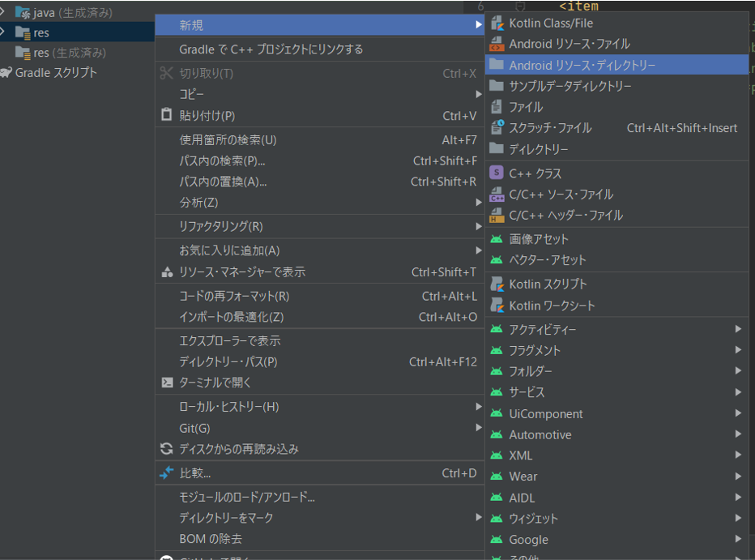Click the reload icon beside ディスクからの再読み込み
The image size is (755, 560).
coord(167,449)
